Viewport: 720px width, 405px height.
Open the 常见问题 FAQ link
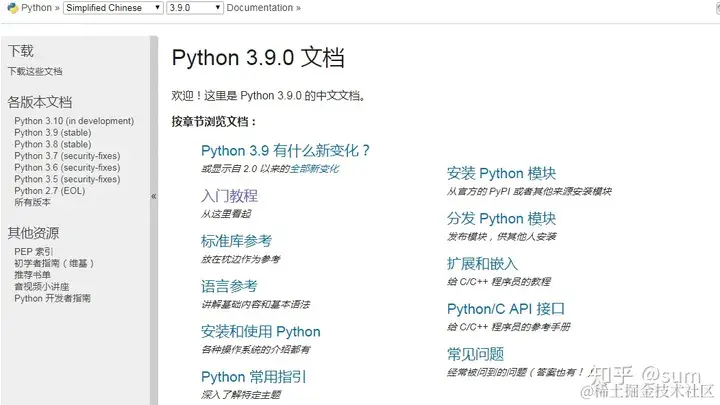coord(475,354)
